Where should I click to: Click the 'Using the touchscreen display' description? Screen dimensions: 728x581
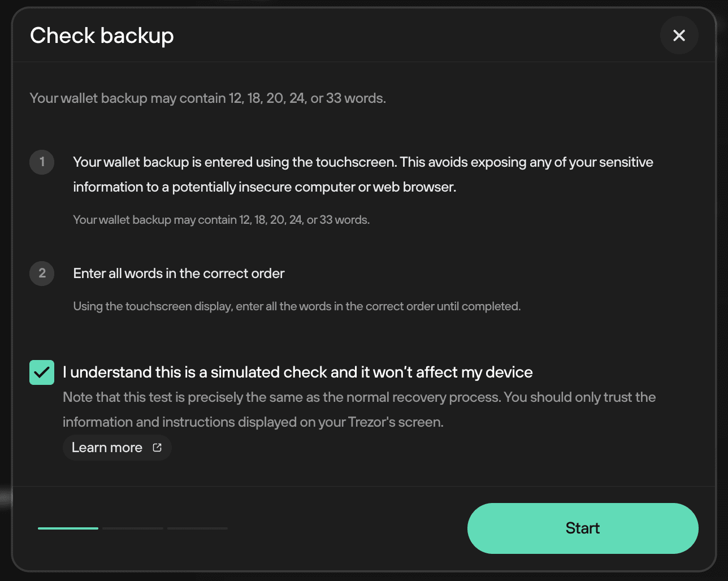(x=297, y=306)
